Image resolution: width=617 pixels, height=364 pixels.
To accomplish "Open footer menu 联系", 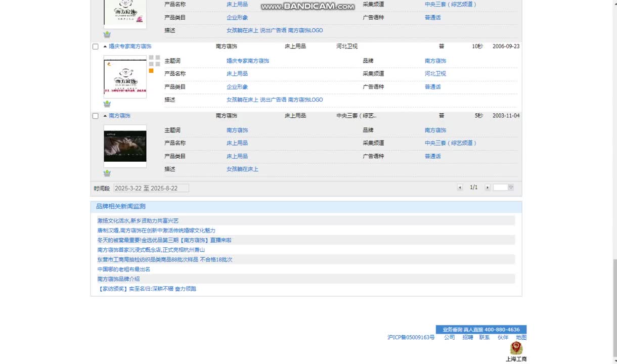I will point(484,338).
